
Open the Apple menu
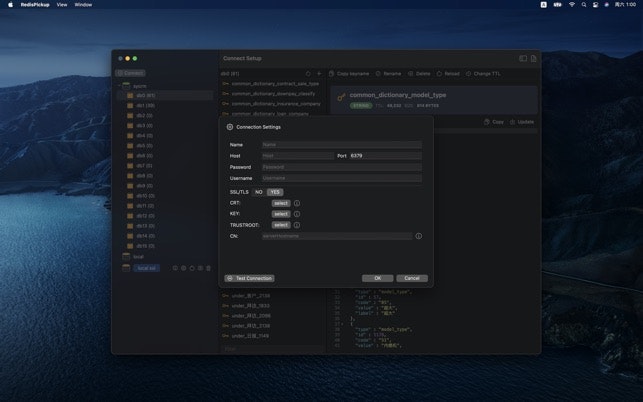(x=11, y=5)
